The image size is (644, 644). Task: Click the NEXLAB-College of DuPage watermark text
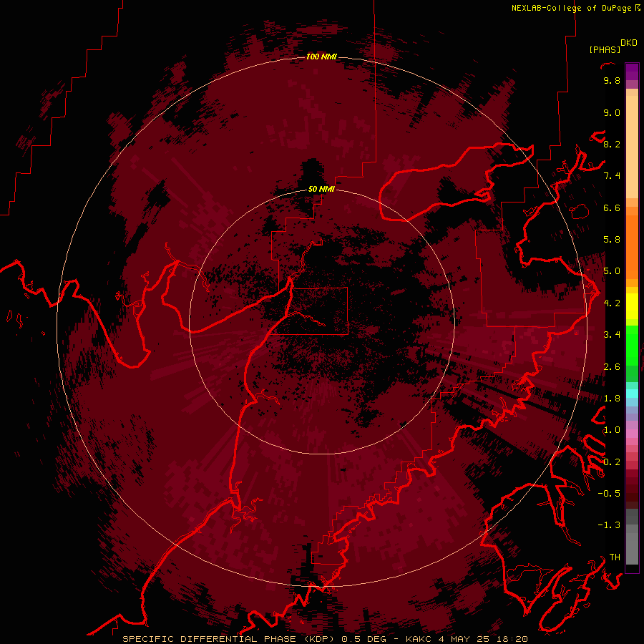575,8
